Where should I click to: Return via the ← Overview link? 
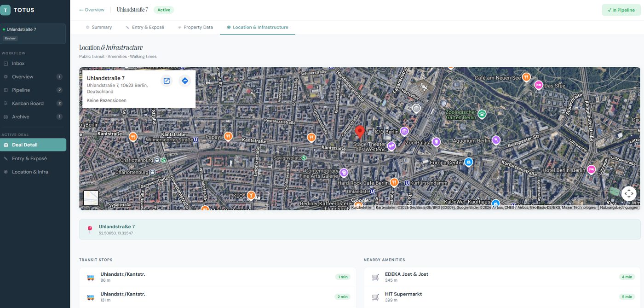(x=92, y=10)
